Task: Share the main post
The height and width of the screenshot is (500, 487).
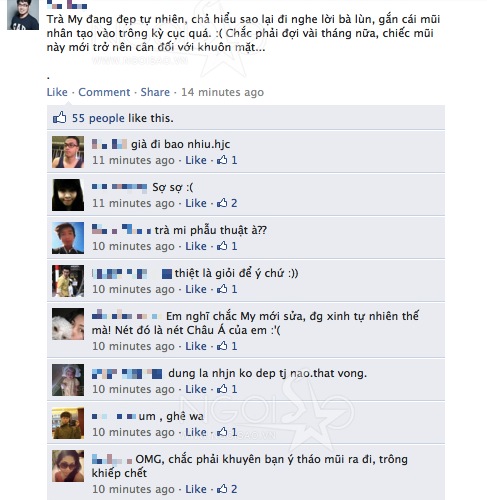Action: 155,92
